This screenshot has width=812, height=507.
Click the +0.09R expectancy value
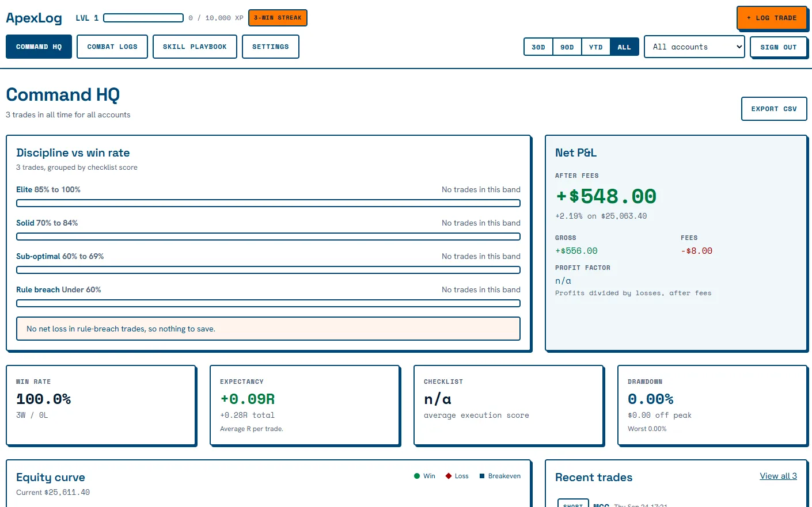[248, 399]
